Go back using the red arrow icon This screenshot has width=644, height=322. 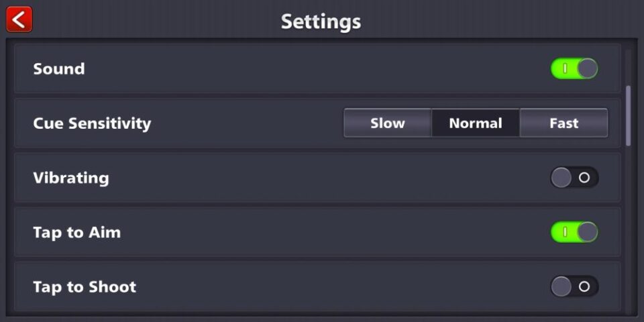(x=19, y=19)
